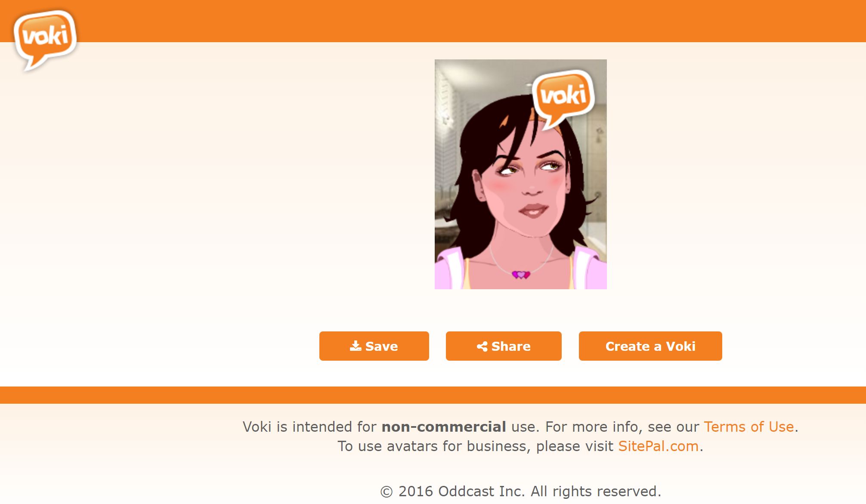866x504 pixels.
Task: Click the orange header bar
Action: tap(473, 21)
